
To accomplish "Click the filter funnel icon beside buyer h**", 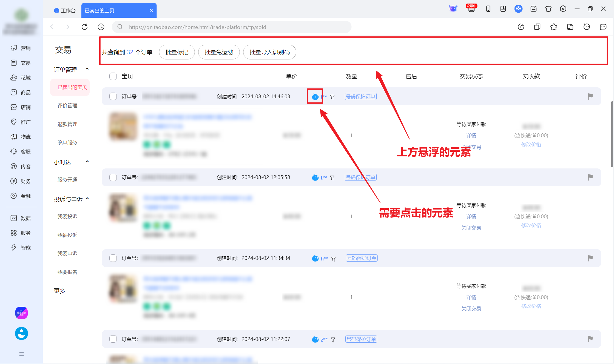I will coord(333,259).
